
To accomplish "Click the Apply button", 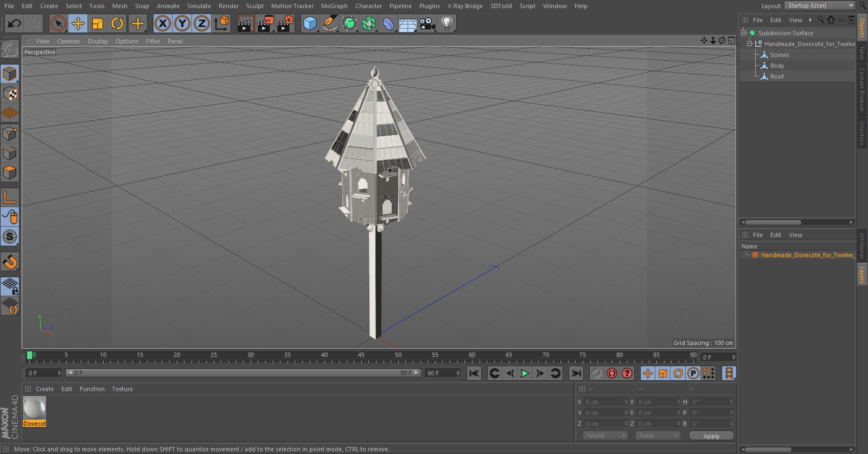I will click(711, 436).
